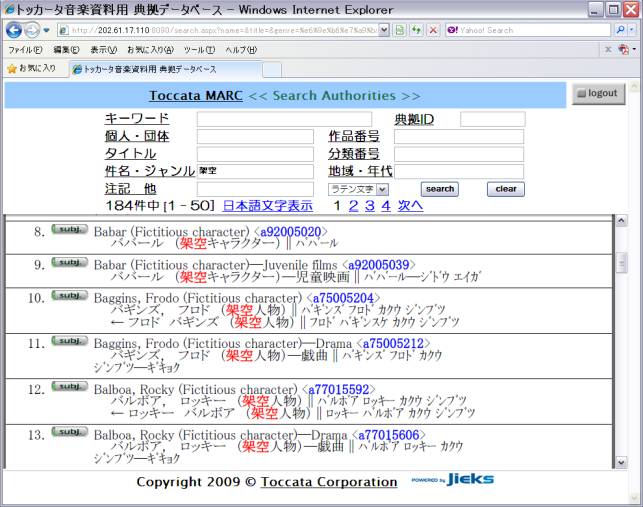This screenshot has width=643, height=507.
Task: Expand the address bar history dropdown
Action: point(384,30)
